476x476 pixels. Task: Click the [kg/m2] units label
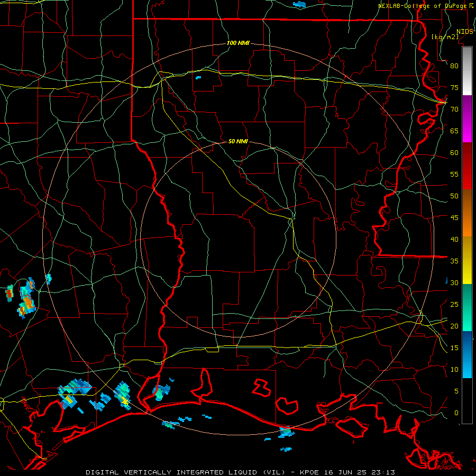[x=445, y=37]
